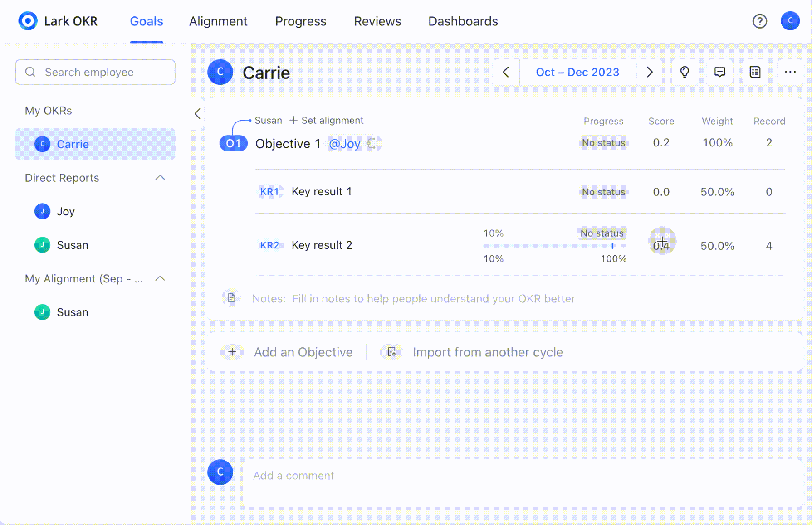Click the My OKRs section heading

point(48,111)
